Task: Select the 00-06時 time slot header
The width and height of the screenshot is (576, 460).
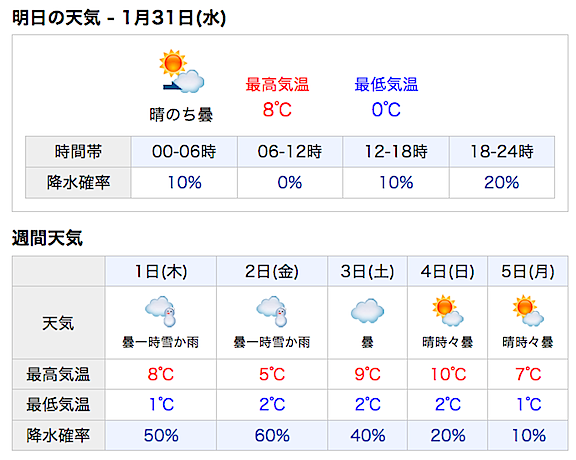Action: [x=184, y=152]
